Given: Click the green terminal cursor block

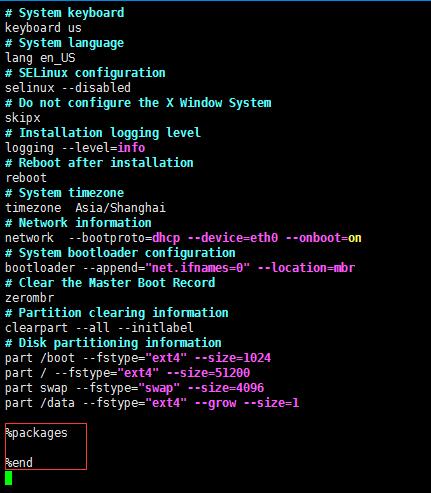Looking at the screenshot, I should point(9,478).
